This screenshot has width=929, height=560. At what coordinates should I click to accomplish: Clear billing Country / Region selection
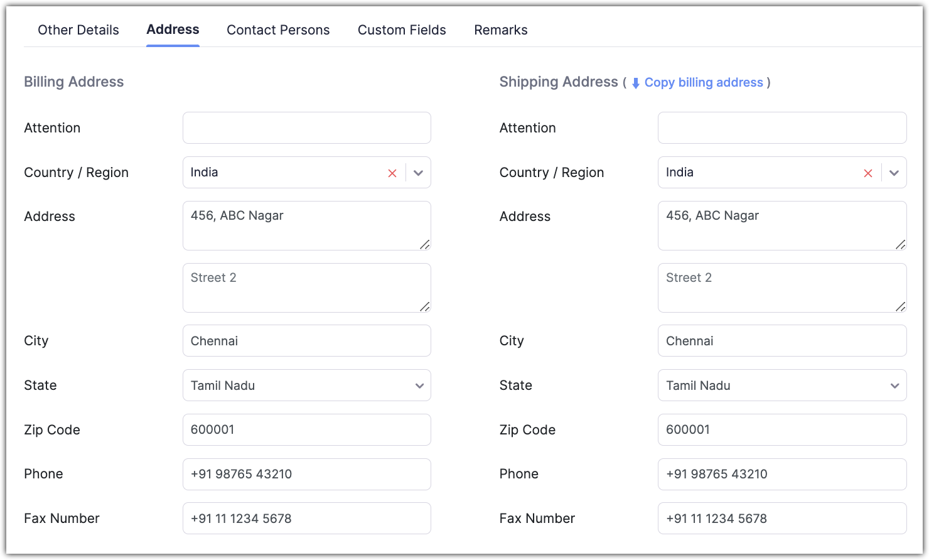pyautogui.click(x=392, y=173)
